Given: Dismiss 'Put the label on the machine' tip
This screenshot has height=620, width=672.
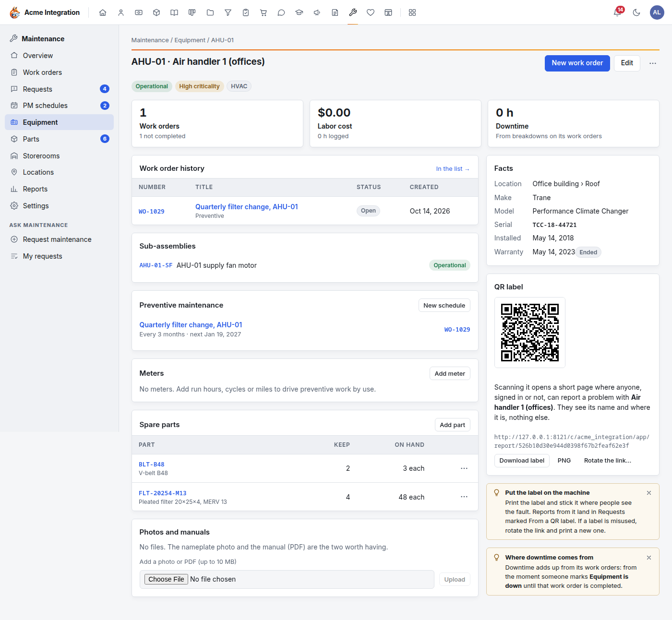Looking at the screenshot, I should (649, 493).
